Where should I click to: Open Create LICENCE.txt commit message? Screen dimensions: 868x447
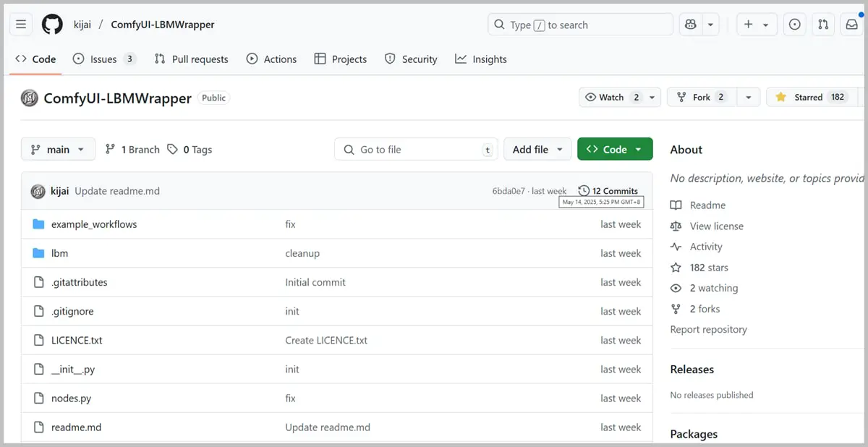coord(326,340)
